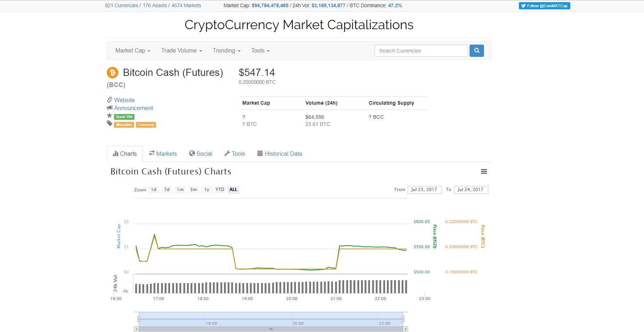Click the right handle of chart navigator
The image size is (644, 332).
point(403,319)
